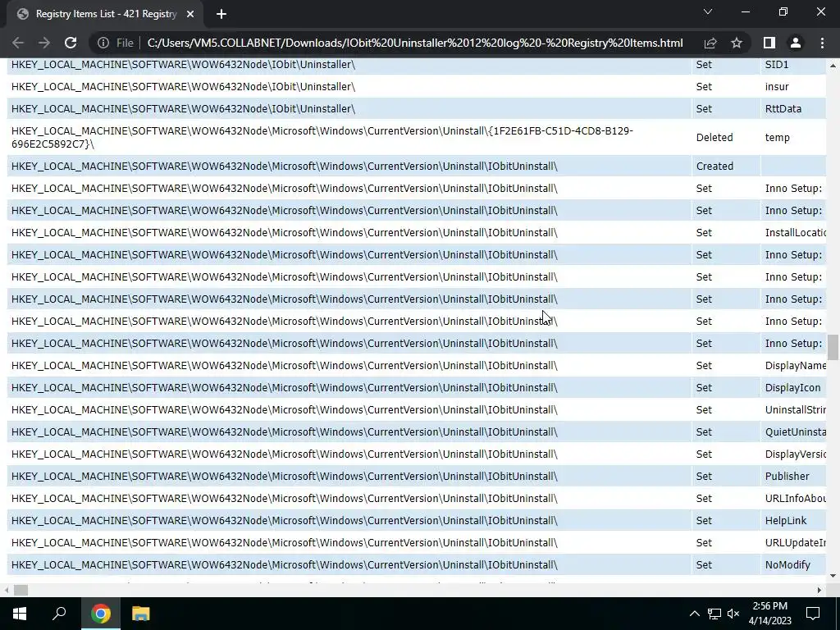Viewport: 840px width, 630px height.
Task: Click the 'NoModify' value cell
Action: [793, 564]
